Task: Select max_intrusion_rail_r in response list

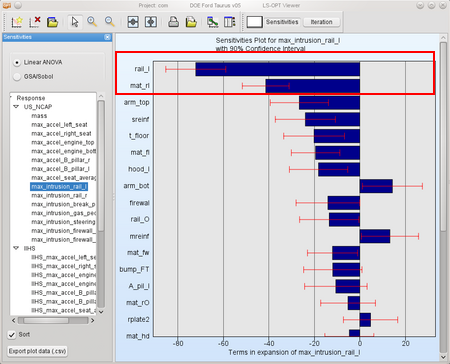Action: (x=59, y=195)
